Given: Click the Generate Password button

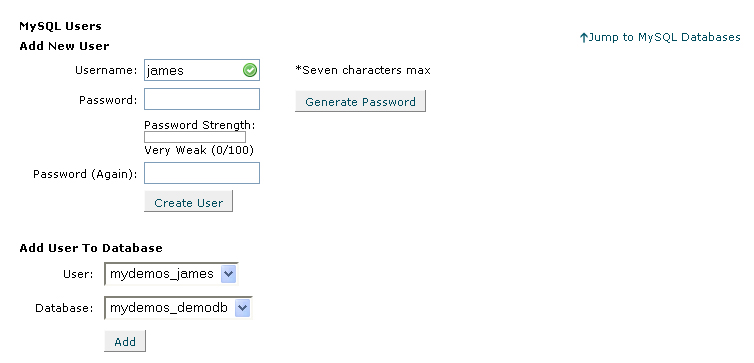Looking at the screenshot, I should pyautogui.click(x=360, y=101).
